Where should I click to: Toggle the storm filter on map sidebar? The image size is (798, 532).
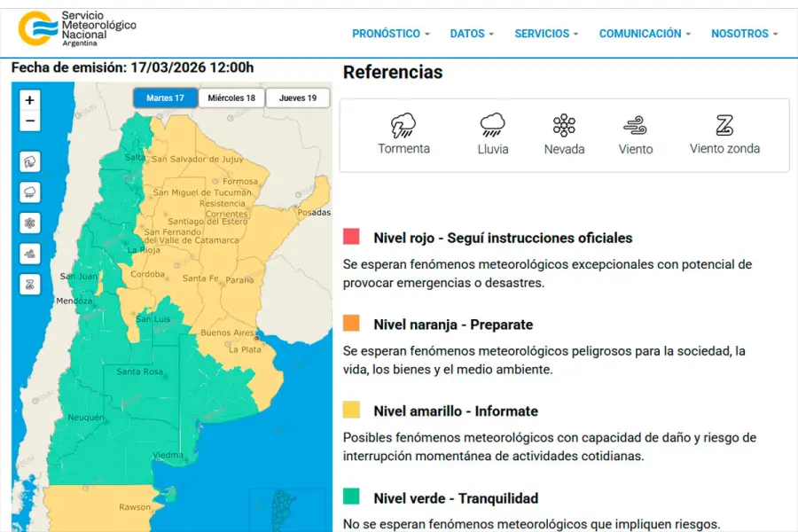(x=30, y=162)
